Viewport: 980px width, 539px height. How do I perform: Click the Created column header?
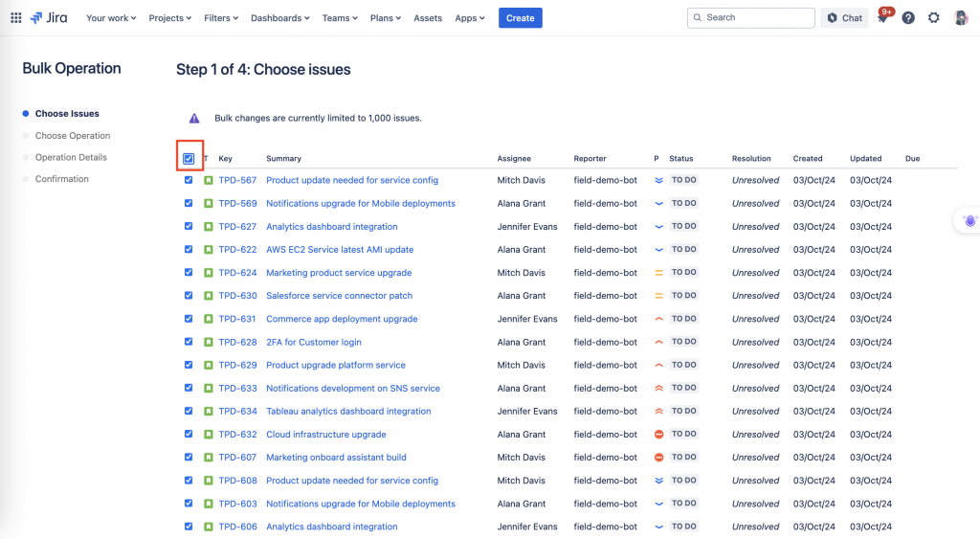pos(808,159)
